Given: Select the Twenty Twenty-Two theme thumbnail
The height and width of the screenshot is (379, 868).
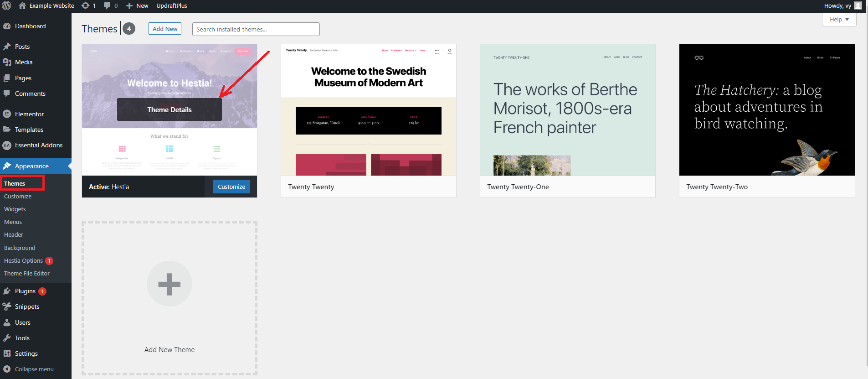Looking at the screenshot, I should (x=767, y=110).
